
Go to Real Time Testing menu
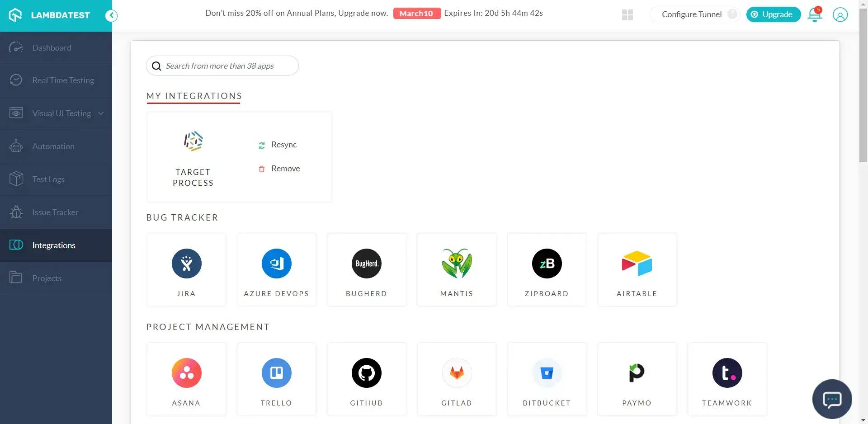point(63,80)
